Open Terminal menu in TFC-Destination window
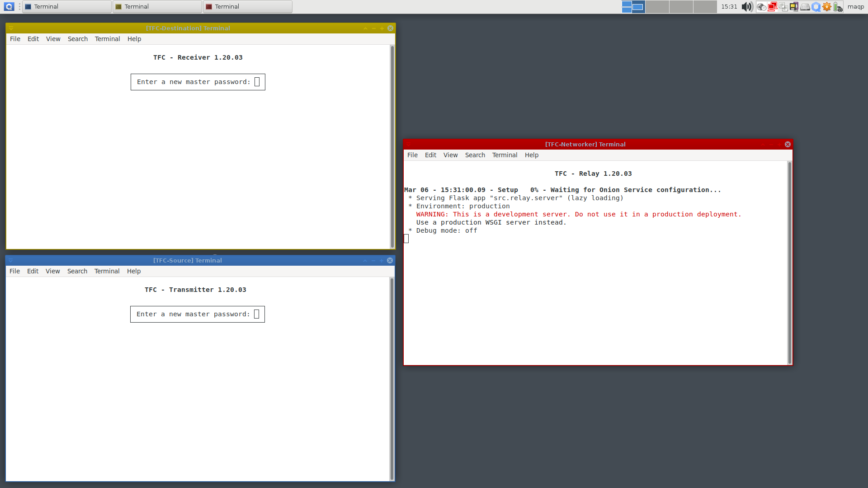The image size is (868, 488). point(108,39)
